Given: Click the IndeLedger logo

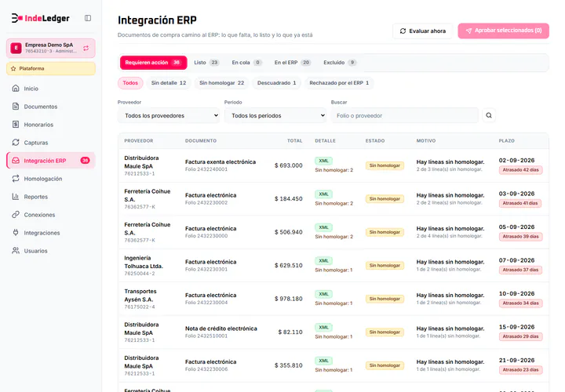Looking at the screenshot, I should (x=40, y=18).
